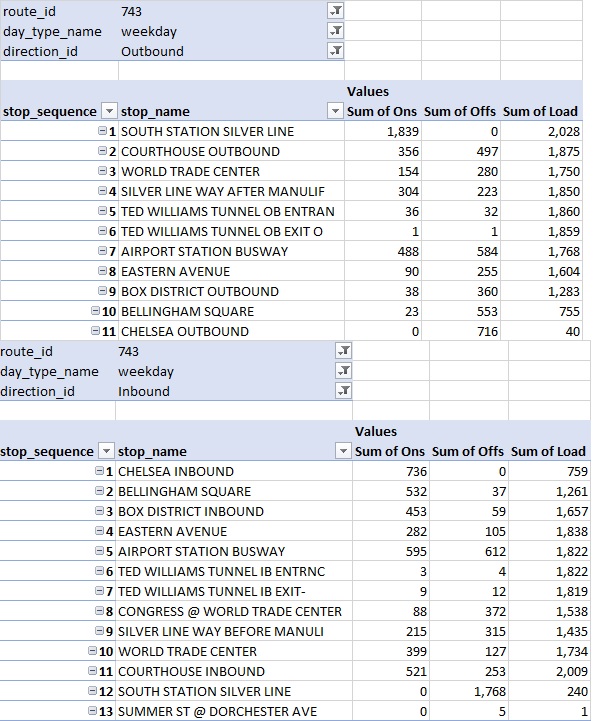Open direction_id filter showing Outbound

pos(336,51)
